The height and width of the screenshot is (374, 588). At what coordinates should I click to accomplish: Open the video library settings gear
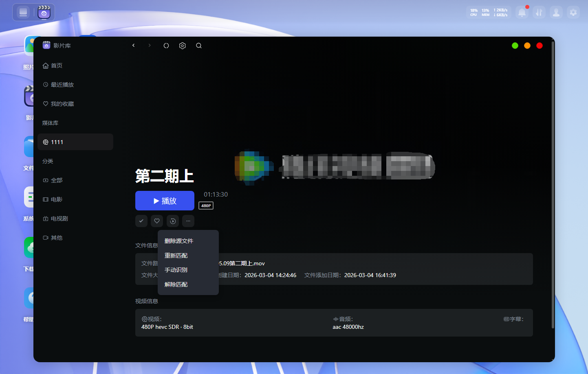click(x=183, y=46)
